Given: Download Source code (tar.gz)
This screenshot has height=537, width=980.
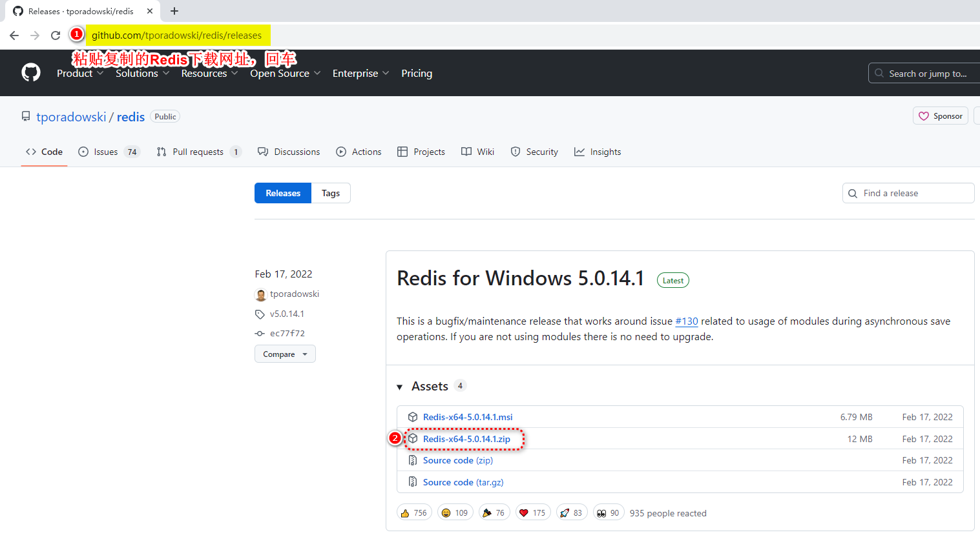Looking at the screenshot, I should (x=463, y=482).
